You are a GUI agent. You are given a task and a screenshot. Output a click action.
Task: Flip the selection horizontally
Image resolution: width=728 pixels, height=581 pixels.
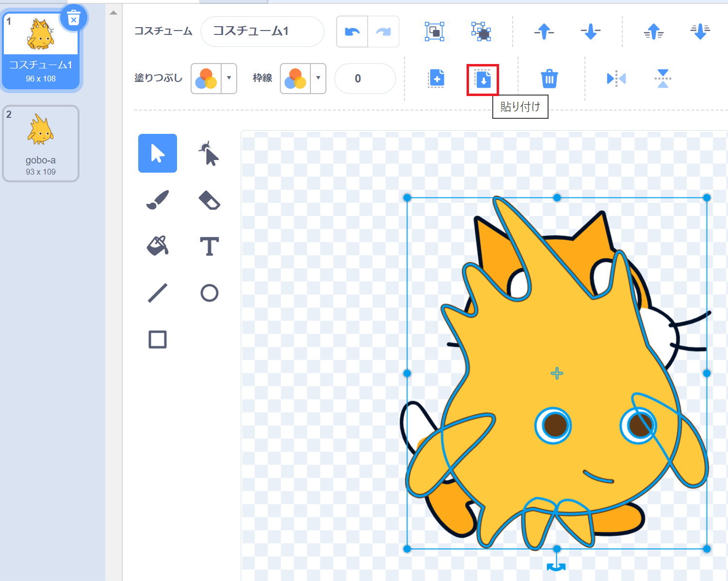point(616,78)
